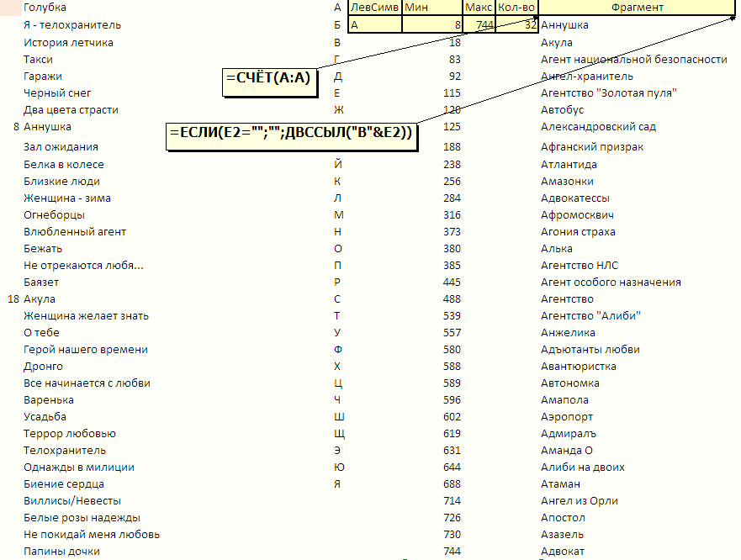Viewport: 741px width, 560px height.
Task: Select the cell Агентство НЛС
Action: pyautogui.click(x=580, y=265)
